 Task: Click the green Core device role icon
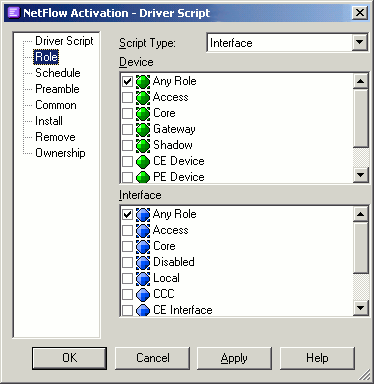click(x=143, y=113)
